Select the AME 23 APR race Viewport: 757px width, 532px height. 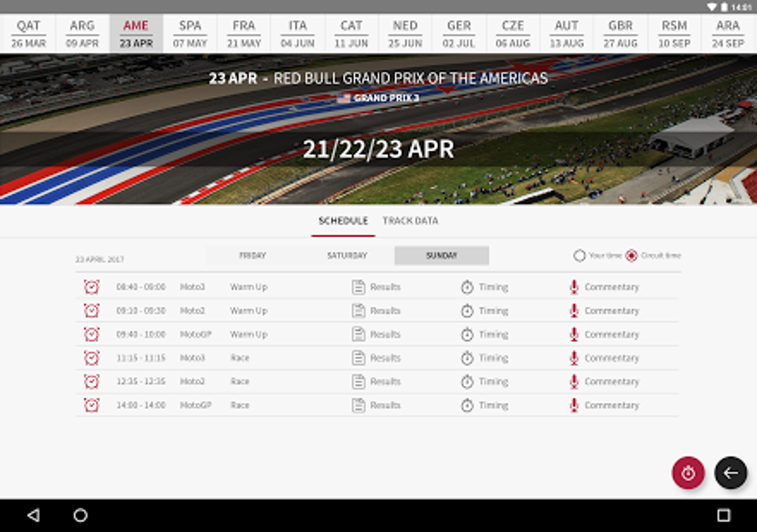click(136, 33)
